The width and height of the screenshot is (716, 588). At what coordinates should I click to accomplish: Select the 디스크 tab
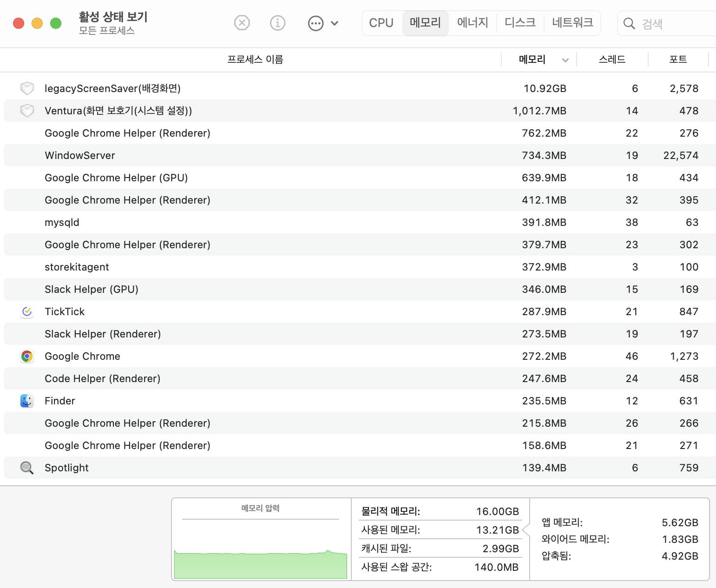pyautogui.click(x=520, y=23)
